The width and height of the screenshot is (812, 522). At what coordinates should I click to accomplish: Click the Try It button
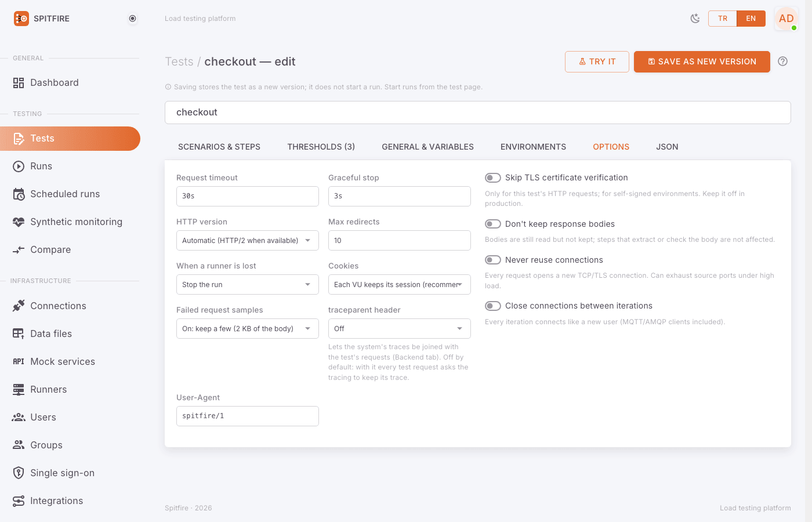(x=597, y=61)
